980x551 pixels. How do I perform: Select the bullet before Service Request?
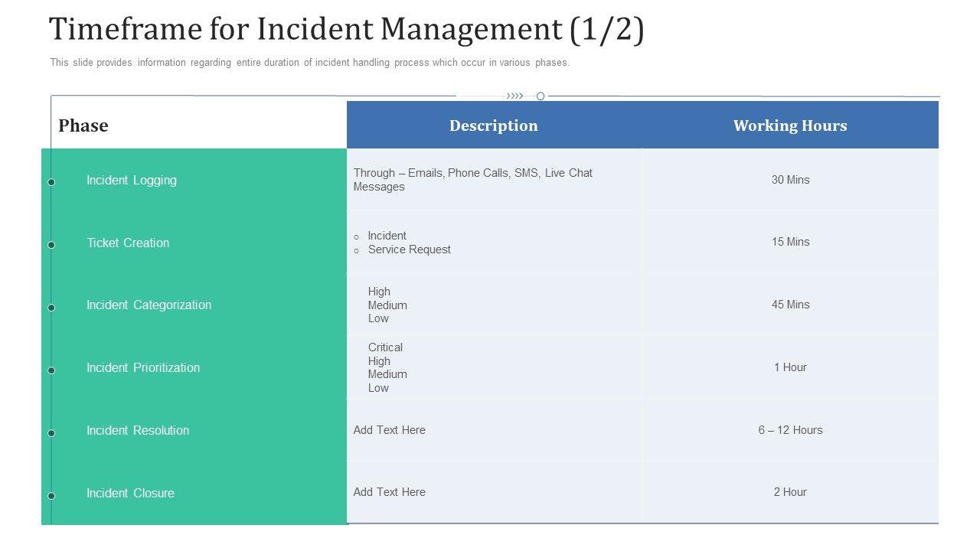(356, 251)
